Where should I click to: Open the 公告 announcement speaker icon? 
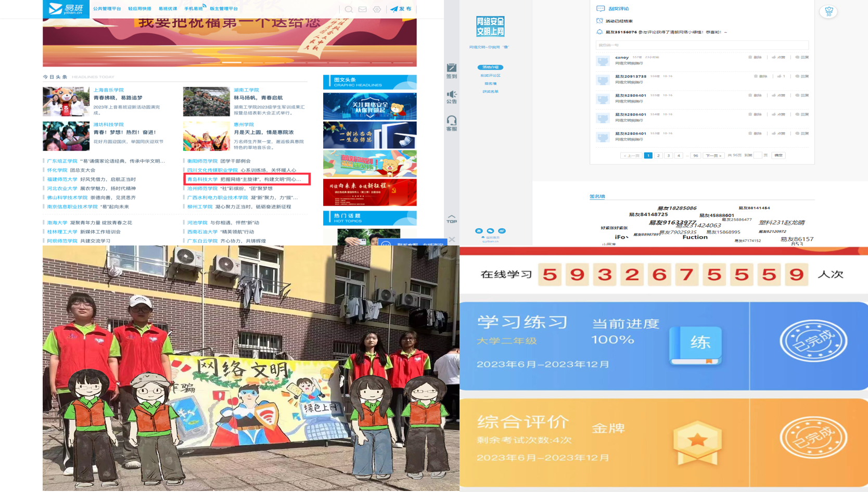452,97
